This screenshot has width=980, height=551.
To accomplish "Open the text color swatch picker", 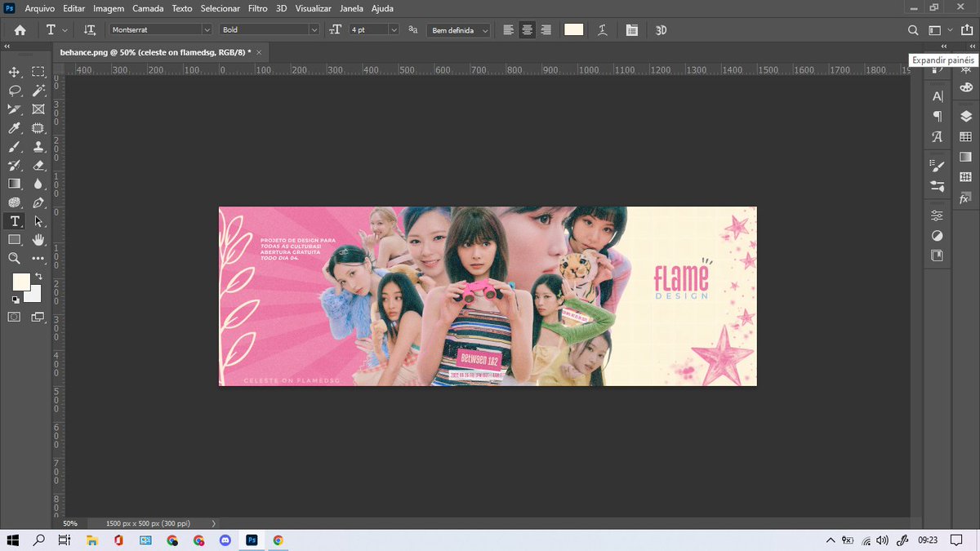I will pyautogui.click(x=574, y=29).
